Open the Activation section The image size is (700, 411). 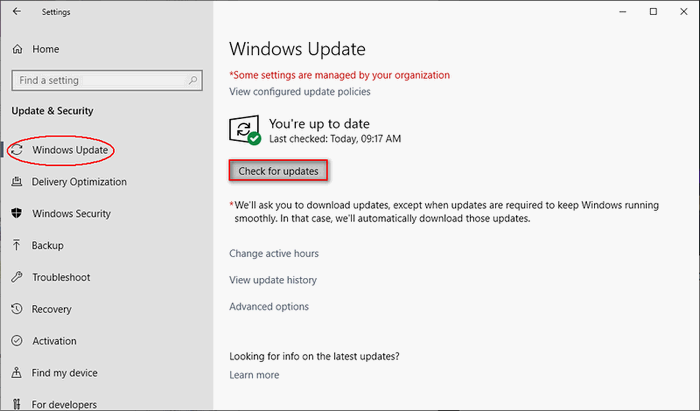tap(54, 341)
